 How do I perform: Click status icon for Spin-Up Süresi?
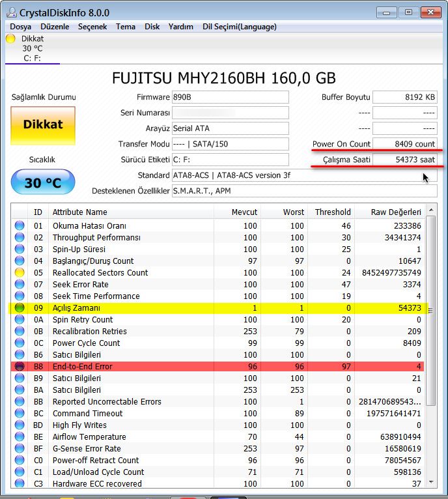(x=20, y=249)
